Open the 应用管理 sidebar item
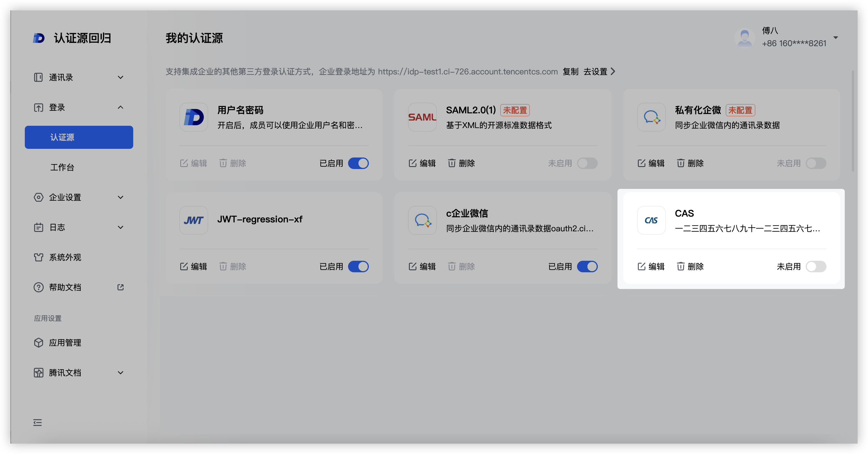Screen dimensions: 868x454 [x=65, y=343]
